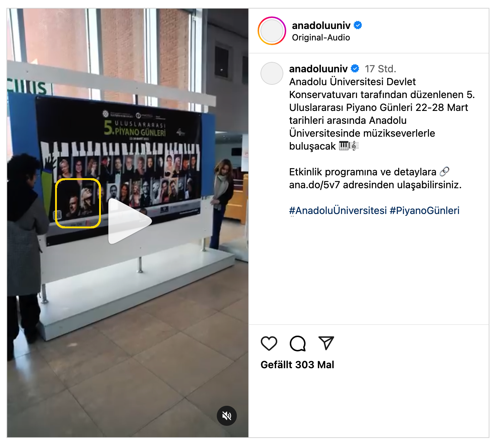The image size is (498, 448).
Task: View who liked: Gefällt 303 Mal
Action: tap(297, 365)
